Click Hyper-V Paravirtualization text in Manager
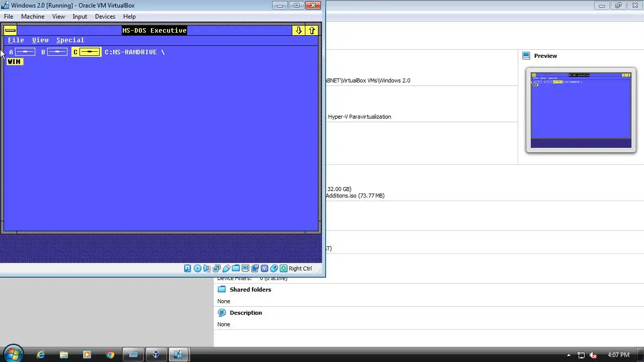 (359, 117)
